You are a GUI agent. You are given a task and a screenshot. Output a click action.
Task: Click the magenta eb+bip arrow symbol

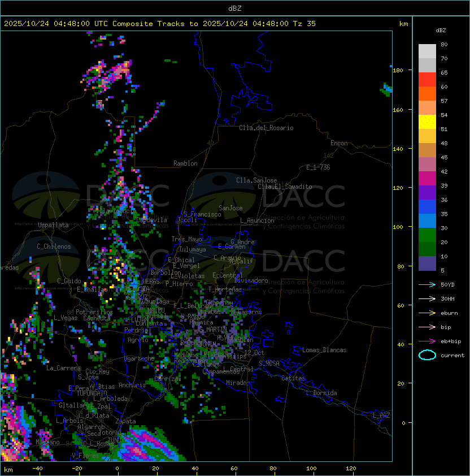coord(427,341)
